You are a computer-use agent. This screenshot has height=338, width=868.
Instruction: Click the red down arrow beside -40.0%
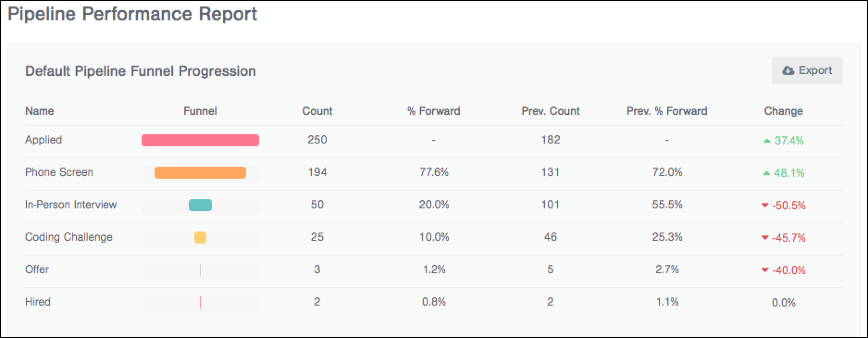click(765, 270)
